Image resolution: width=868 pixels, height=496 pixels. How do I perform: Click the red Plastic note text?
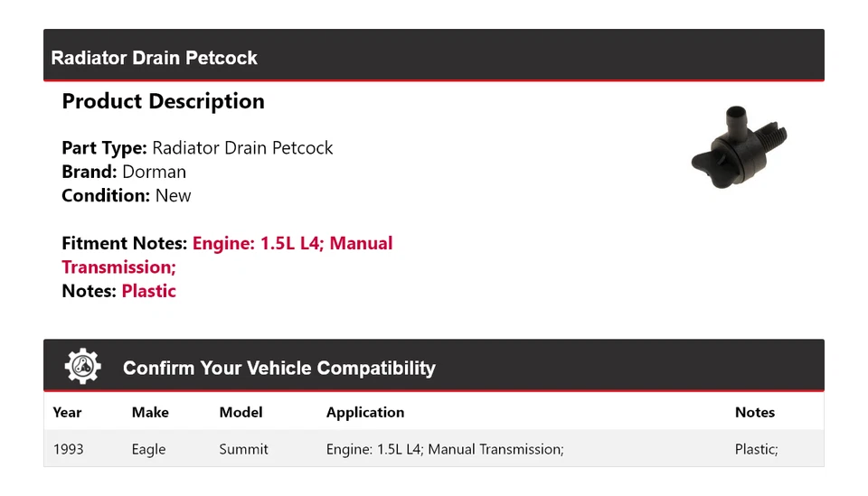point(149,291)
